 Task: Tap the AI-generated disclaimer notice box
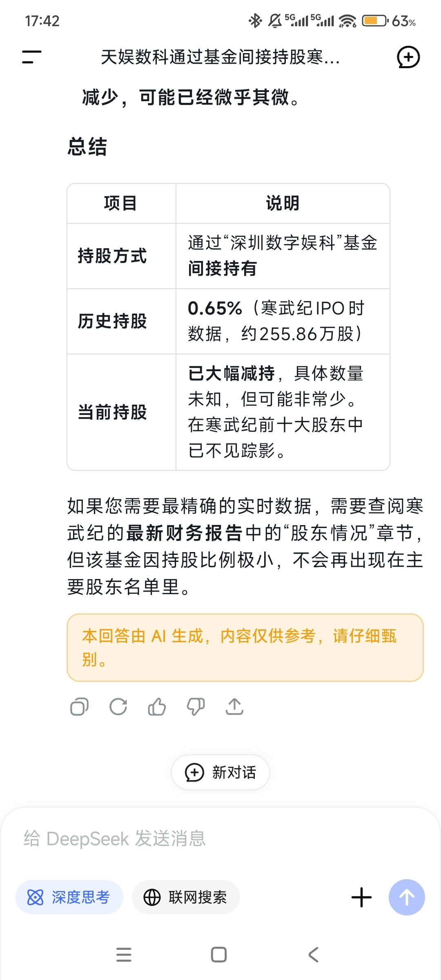245,648
